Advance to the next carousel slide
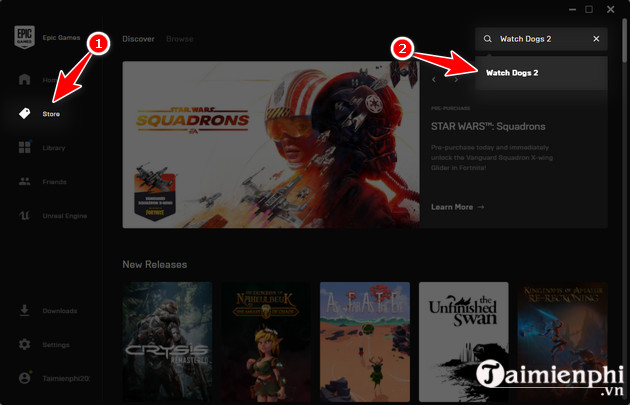 click(456, 80)
